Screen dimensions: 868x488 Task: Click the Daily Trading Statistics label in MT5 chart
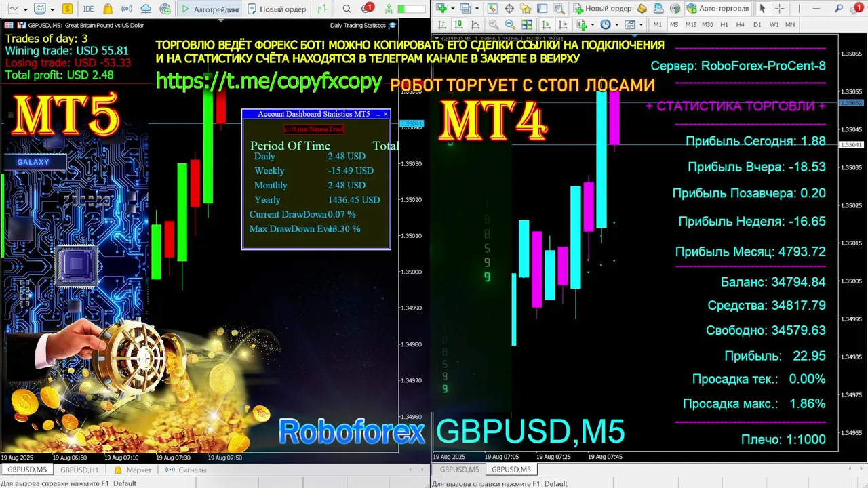pos(358,25)
